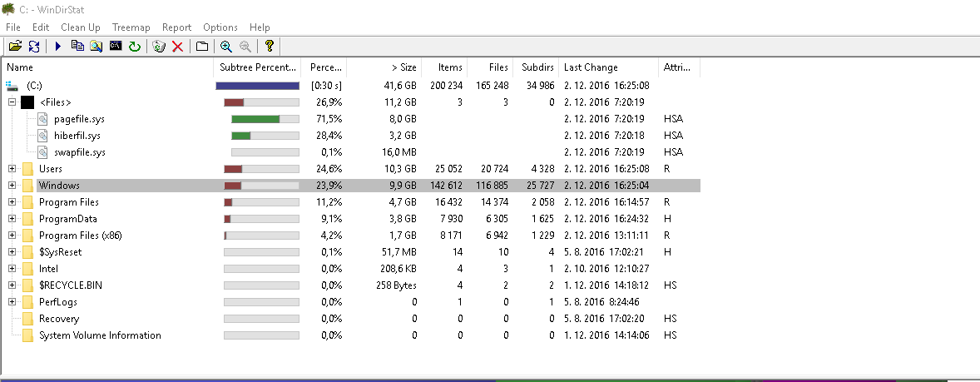Click the Refresh All toolbar icon
The image size is (980, 382).
pos(34,47)
